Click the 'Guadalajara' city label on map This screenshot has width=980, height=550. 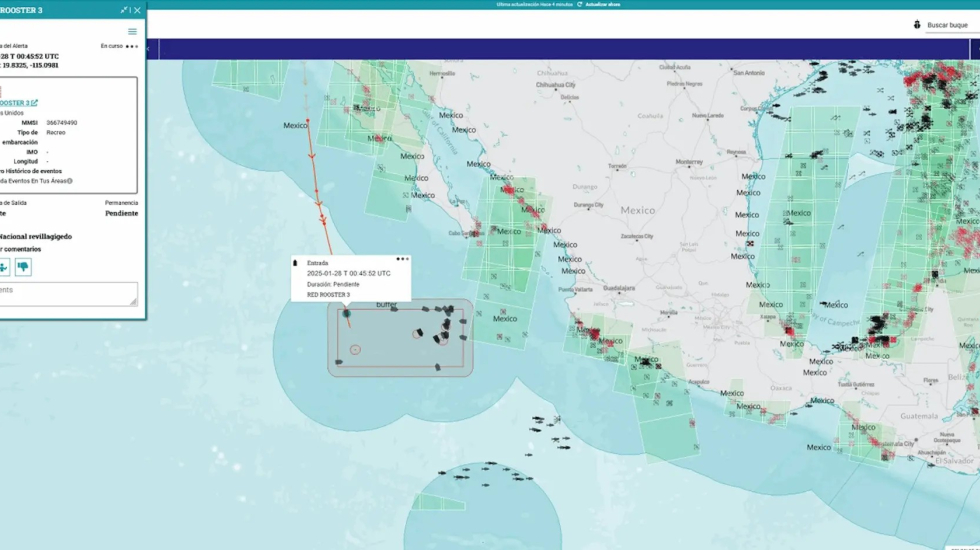coord(619,289)
